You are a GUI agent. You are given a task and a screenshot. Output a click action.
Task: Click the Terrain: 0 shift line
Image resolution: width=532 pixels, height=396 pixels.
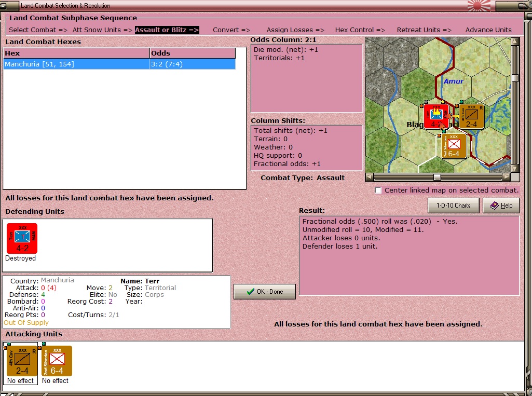[271, 139]
